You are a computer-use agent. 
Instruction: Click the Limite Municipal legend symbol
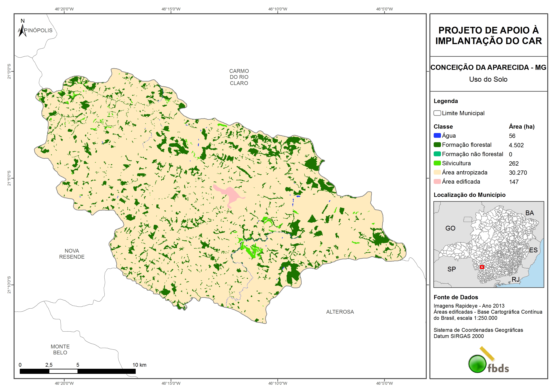pos(437,113)
